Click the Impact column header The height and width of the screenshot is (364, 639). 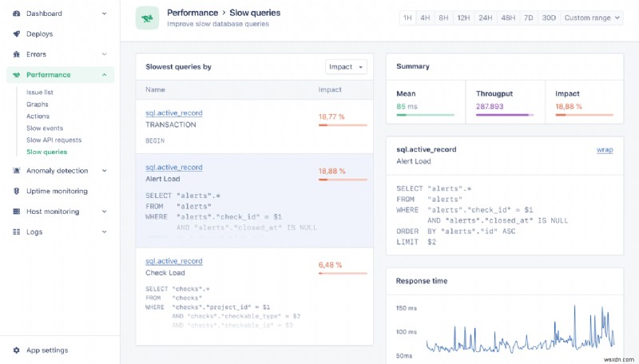pyautogui.click(x=330, y=89)
